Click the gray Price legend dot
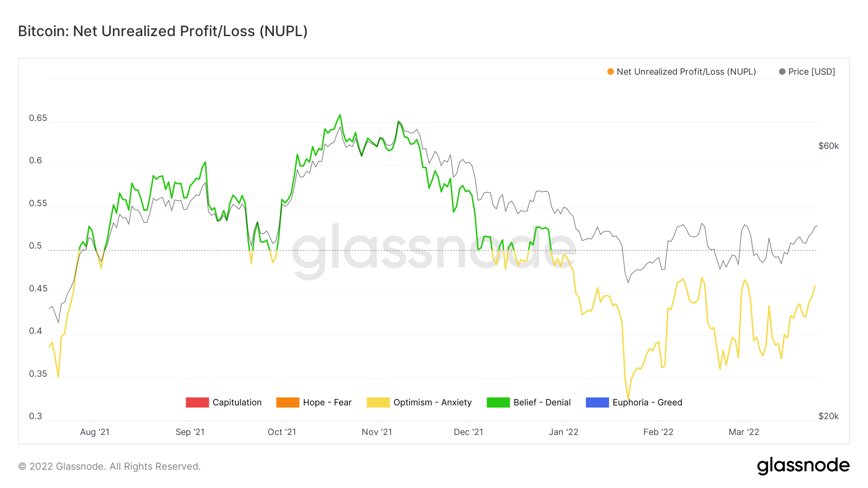The width and height of the screenshot is (868, 488). (782, 72)
